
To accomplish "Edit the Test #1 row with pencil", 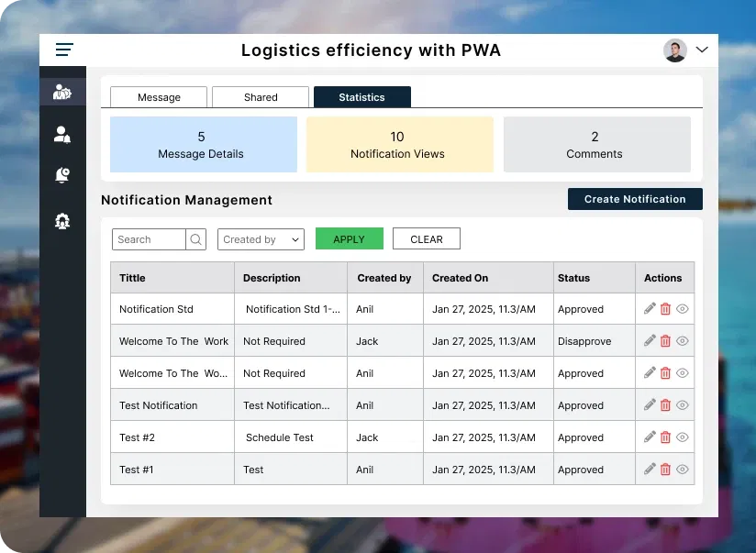I will tap(650, 470).
